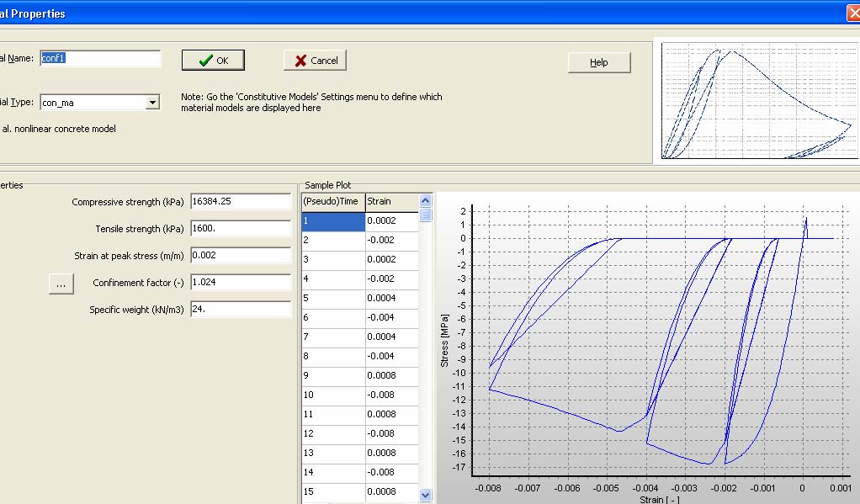
Task: Click the stress-strain sample plot area
Action: [647, 348]
